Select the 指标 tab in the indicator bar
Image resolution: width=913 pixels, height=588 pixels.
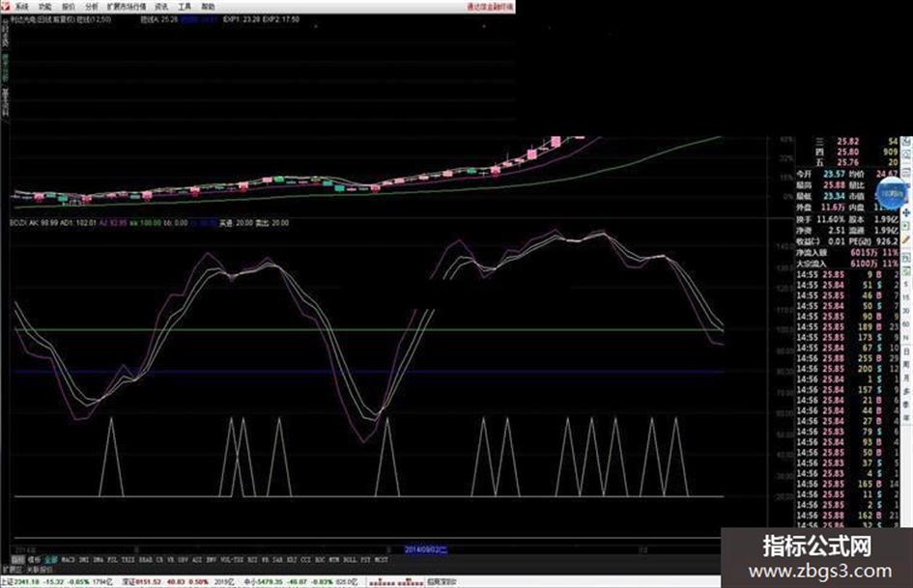point(18,559)
